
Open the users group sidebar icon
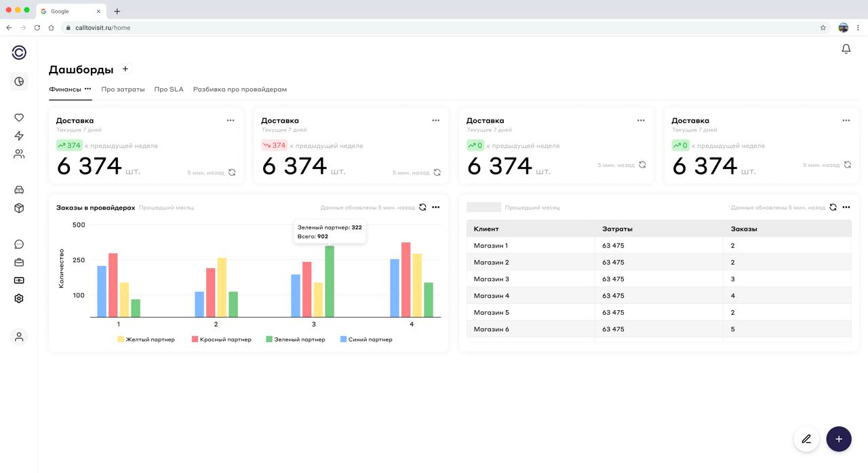click(x=19, y=154)
